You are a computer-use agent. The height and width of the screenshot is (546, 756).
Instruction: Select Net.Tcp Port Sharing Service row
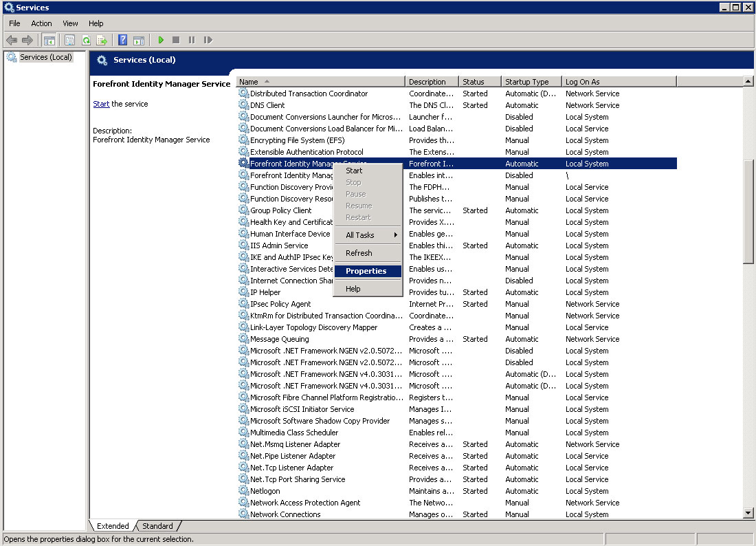tap(457, 479)
